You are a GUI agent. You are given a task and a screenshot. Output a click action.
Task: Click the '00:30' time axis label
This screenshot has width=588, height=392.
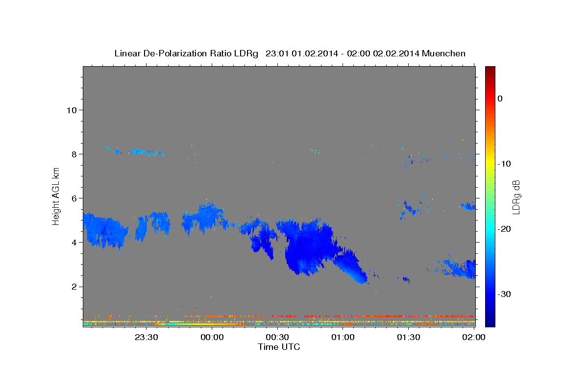tap(277, 337)
